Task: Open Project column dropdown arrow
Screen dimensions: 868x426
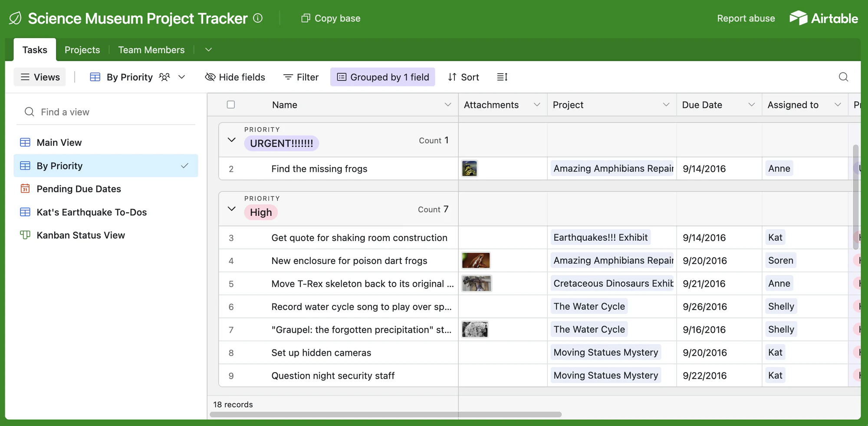Action: click(666, 105)
